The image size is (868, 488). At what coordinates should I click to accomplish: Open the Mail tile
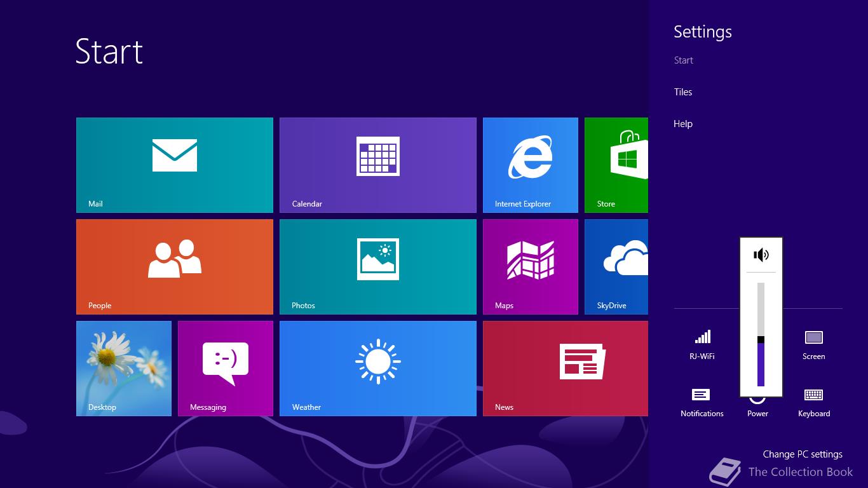(175, 165)
